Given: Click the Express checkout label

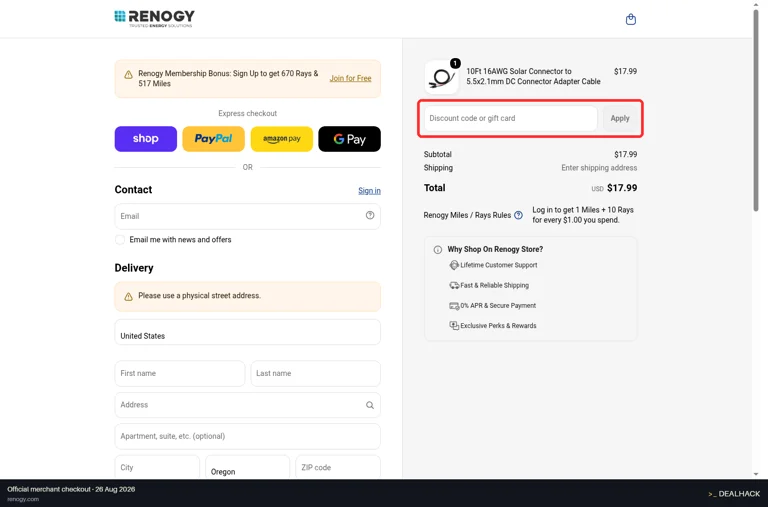Looking at the screenshot, I should click(247, 113).
